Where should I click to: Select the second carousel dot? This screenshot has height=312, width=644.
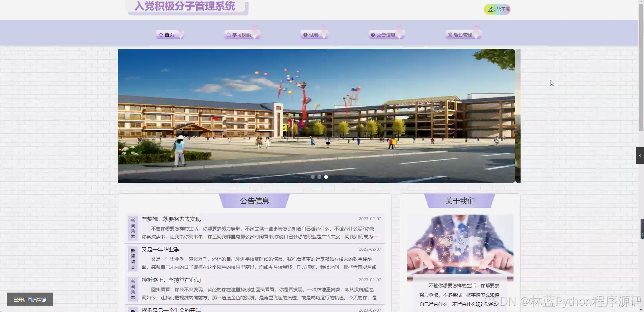(x=319, y=177)
